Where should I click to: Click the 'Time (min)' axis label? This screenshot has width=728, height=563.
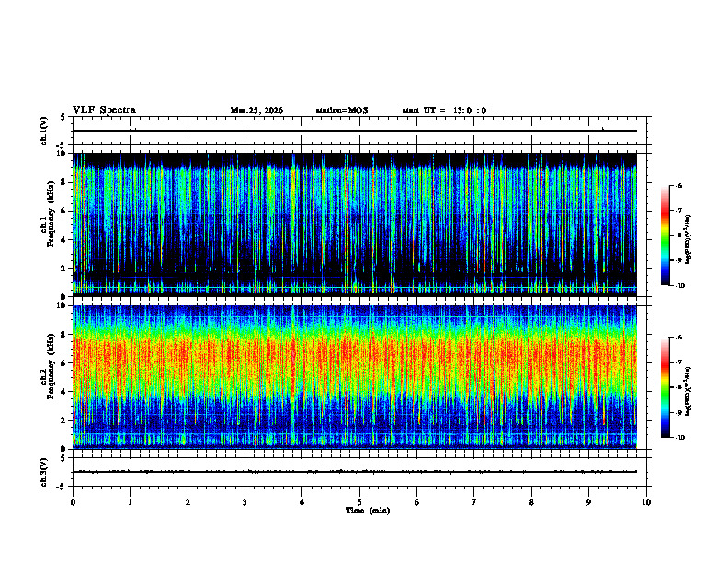click(x=368, y=511)
